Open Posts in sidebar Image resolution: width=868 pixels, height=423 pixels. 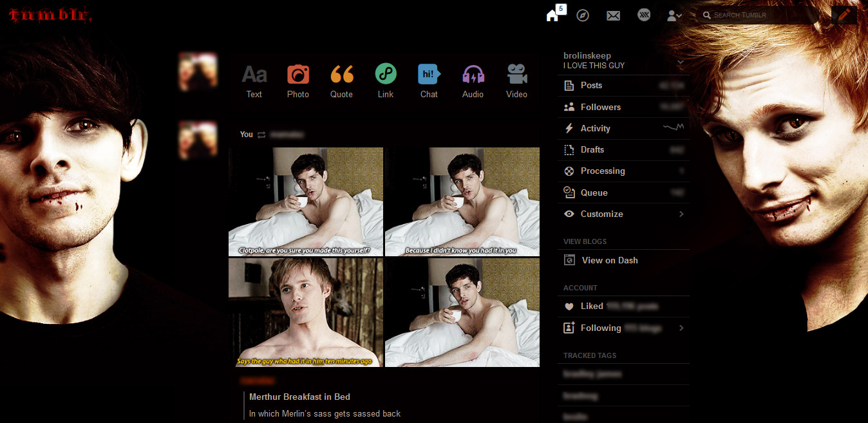(623, 86)
